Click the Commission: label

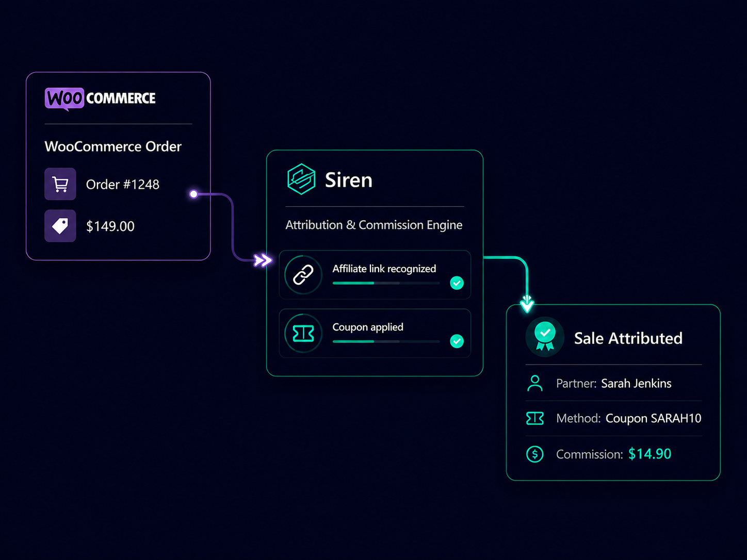(x=590, y=454)
